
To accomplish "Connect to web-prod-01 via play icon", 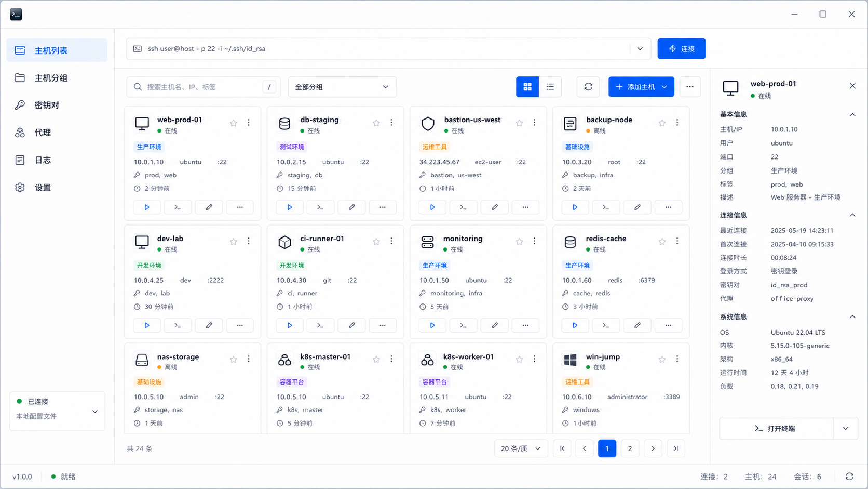I will coord(147,207).
